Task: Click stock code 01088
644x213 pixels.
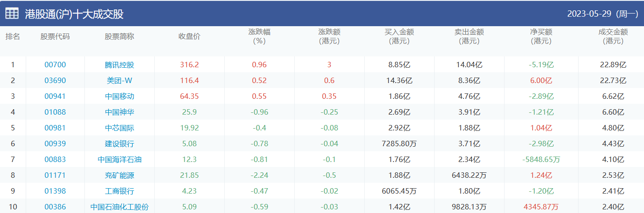Action: (55, 112)
